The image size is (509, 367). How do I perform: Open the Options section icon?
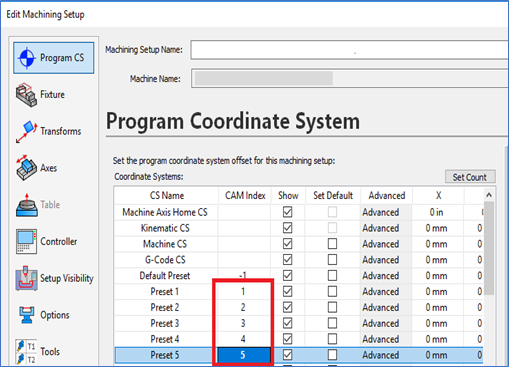[x=26, y=315]
